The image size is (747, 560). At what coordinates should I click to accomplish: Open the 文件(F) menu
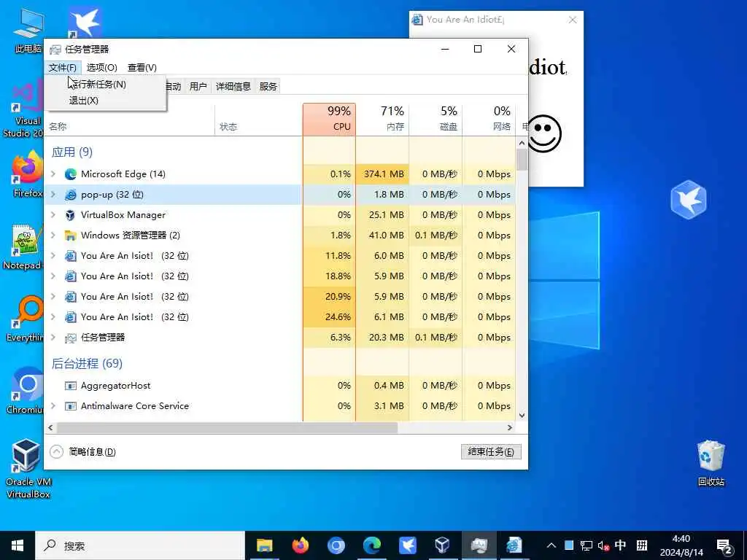[x=63, y=68]
